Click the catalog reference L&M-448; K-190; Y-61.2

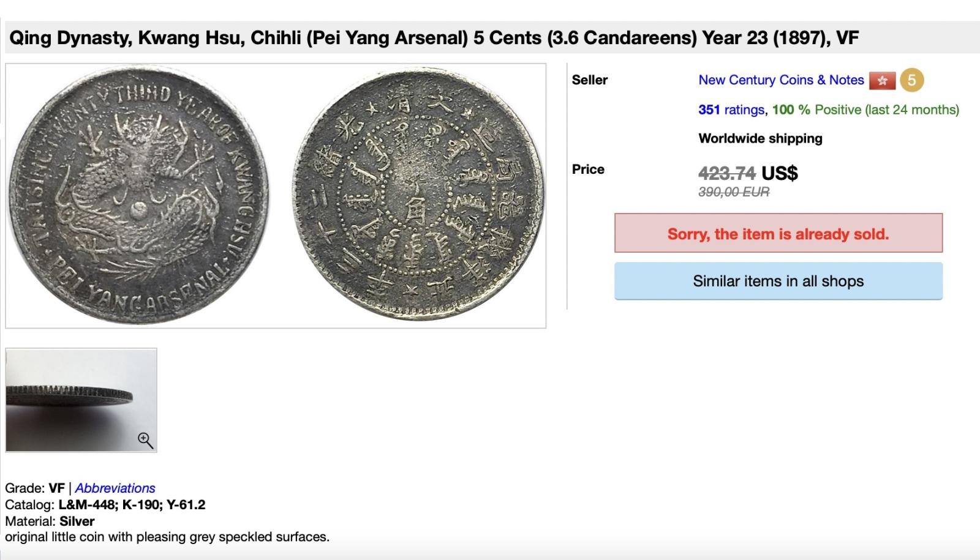132,505
